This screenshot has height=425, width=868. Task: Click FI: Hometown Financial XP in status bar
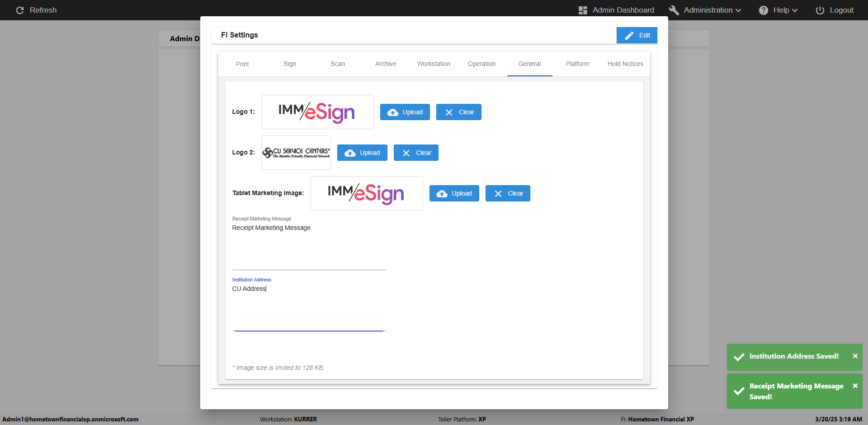pos(657,419)
